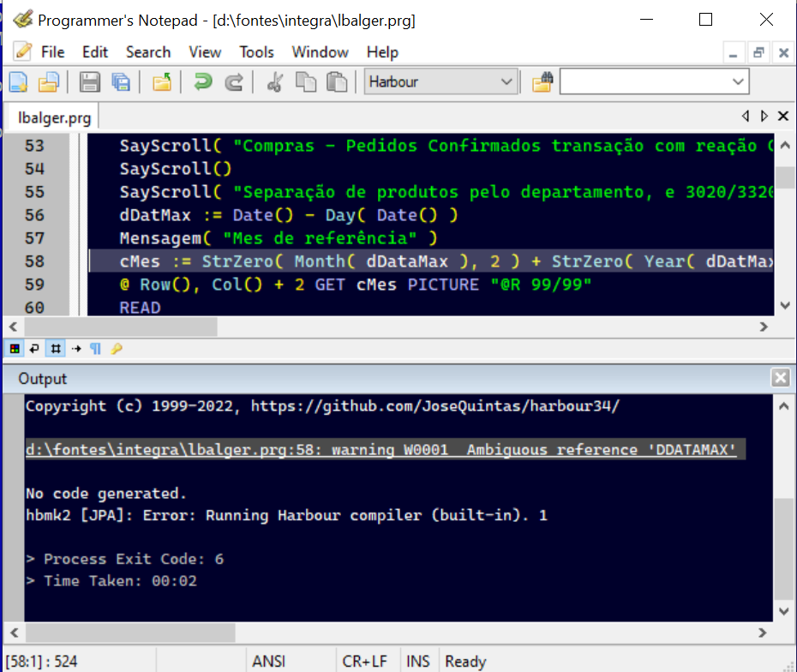Click the editor vertical scrollbar up arrow
This screenshot has height=672, width=797.
tap(785, 146)
